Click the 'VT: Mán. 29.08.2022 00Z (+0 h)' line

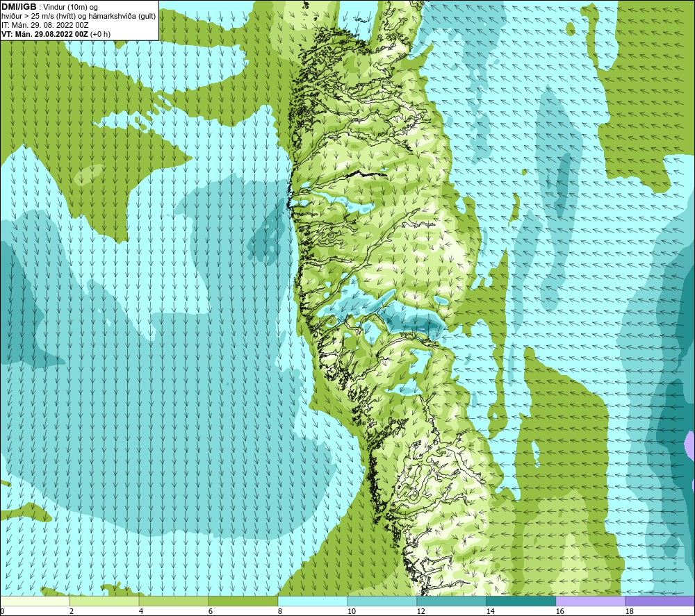click(x=56, y=34)
